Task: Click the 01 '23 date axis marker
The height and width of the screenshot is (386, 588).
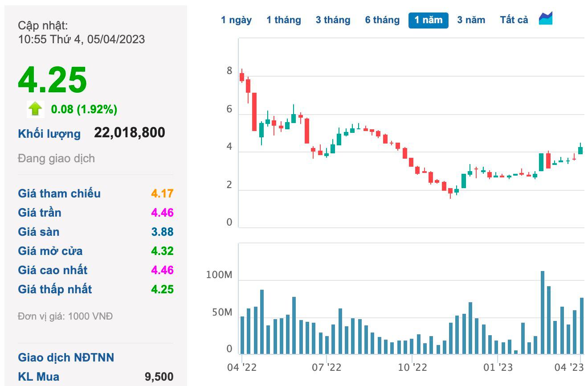Action: pyautogui.click(x=498, y=367)
